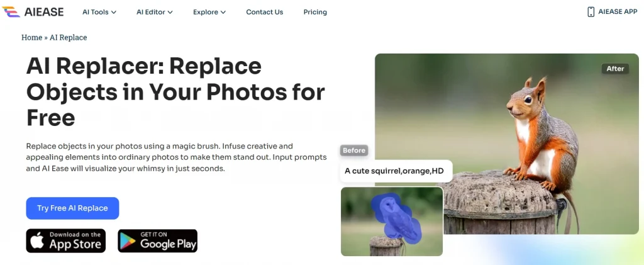This screenshot has width=644, height=265.
Task: Click the After label tag
Action: (615, 69)
